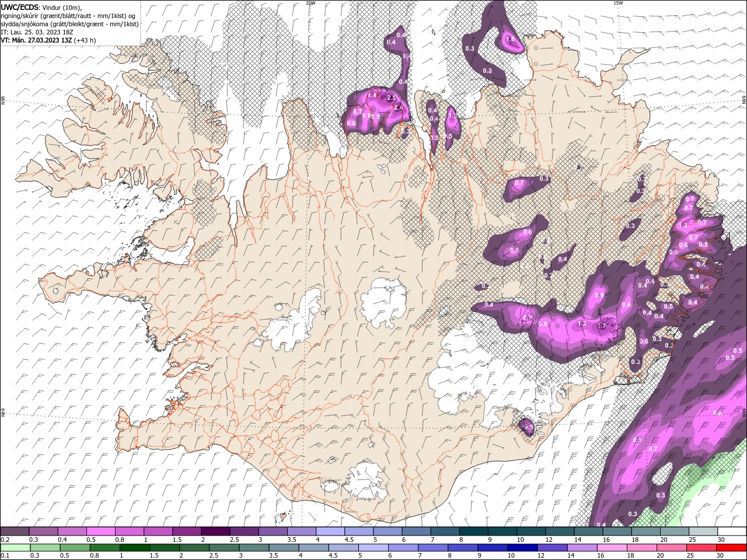Pick the rain legend swatch for 0.3–0.5 mm
The image size is (747, 560).
[45, 547]
